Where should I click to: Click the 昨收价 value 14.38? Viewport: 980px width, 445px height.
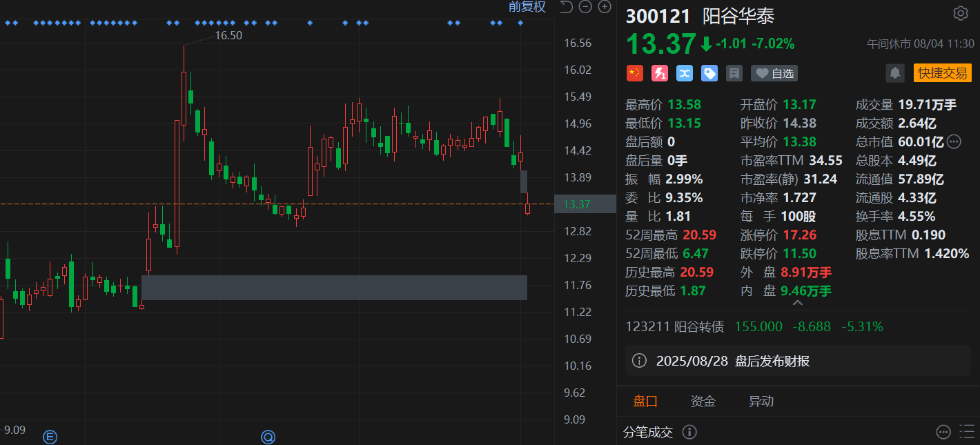[x=799, y=123]
